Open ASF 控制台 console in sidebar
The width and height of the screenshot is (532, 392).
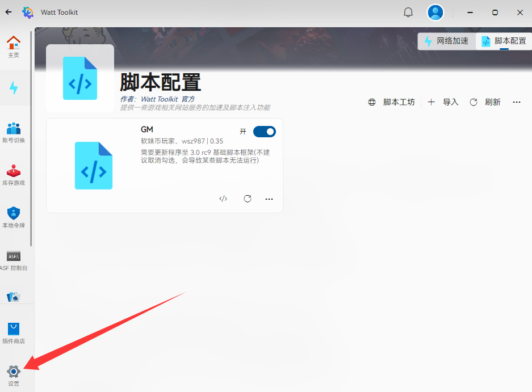pos(14,260)
